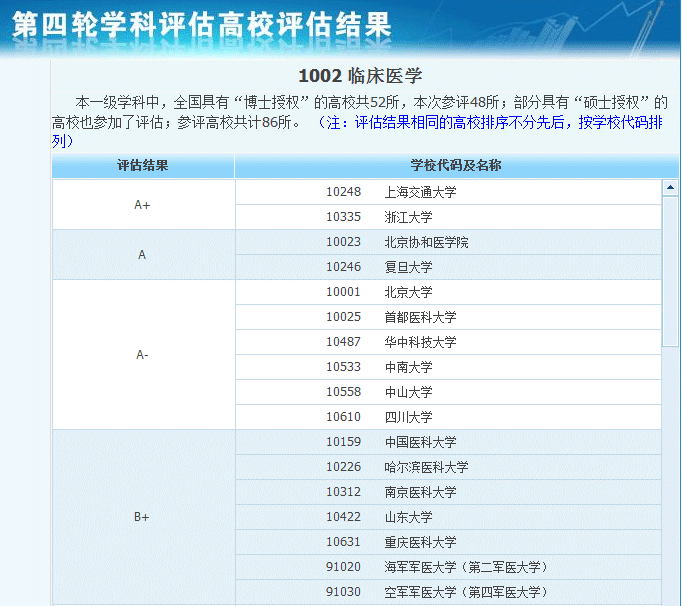Click the heading 1002 临床医学

(x=360, y=76)
